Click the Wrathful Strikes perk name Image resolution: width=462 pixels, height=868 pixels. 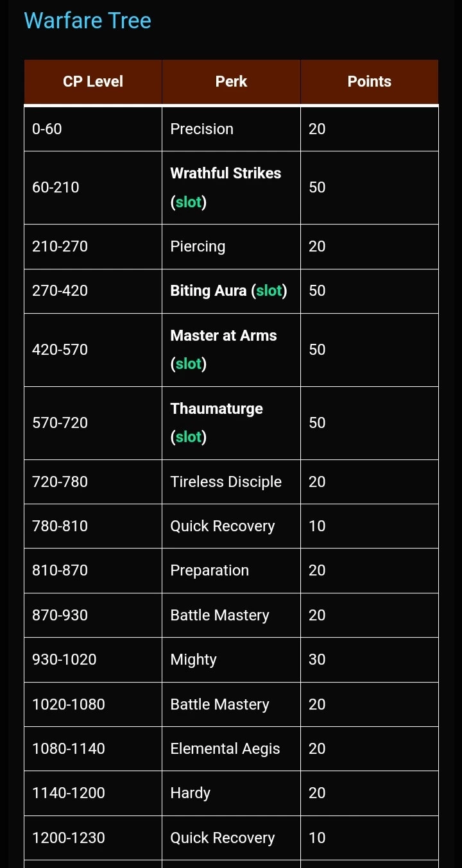point(225,173)
